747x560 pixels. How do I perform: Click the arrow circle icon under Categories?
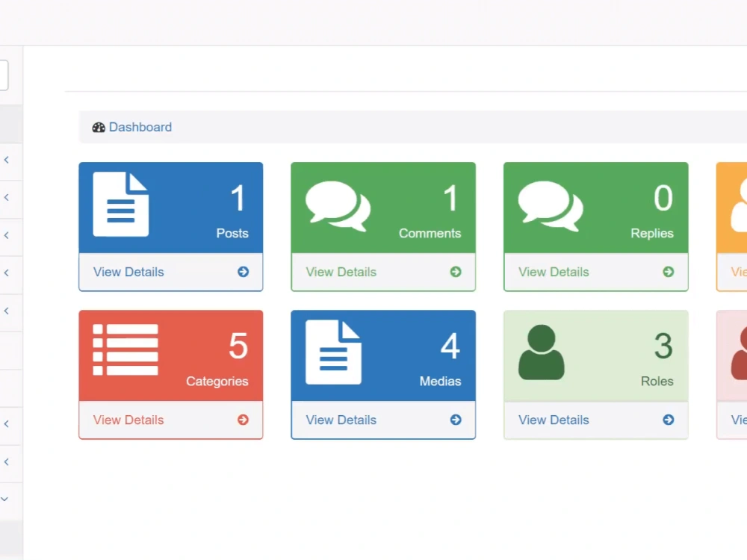point(243,420)
